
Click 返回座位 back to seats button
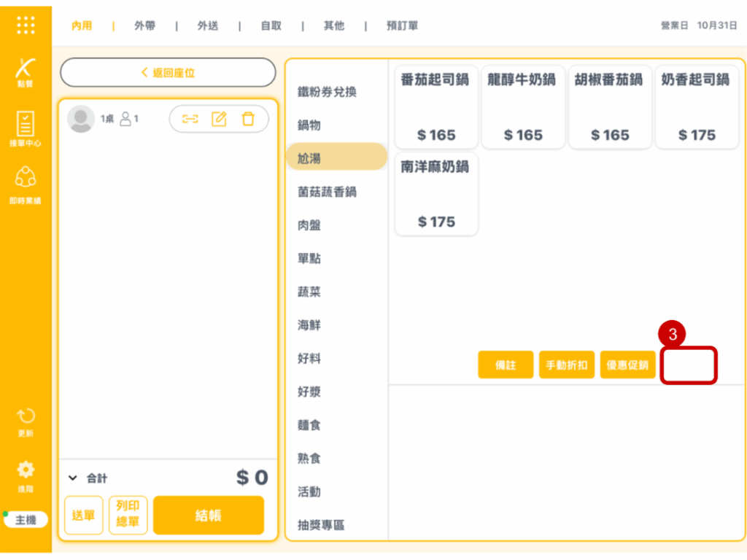point(168,73)
